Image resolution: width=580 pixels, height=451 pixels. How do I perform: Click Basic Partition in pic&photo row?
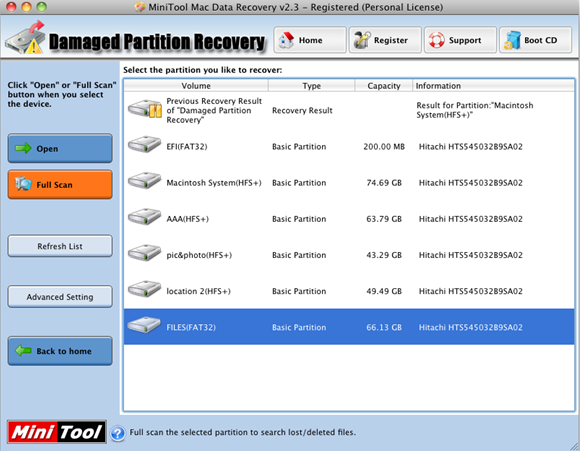(299, 255)
